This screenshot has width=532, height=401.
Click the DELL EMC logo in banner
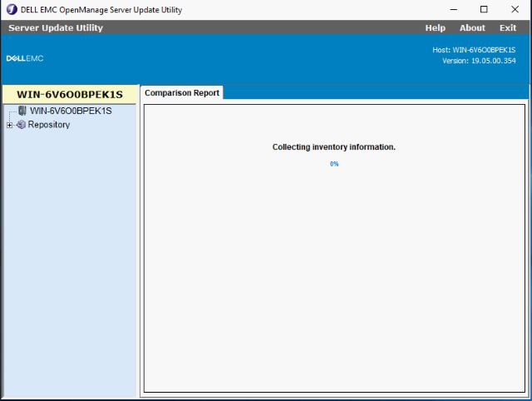[25, 58]
